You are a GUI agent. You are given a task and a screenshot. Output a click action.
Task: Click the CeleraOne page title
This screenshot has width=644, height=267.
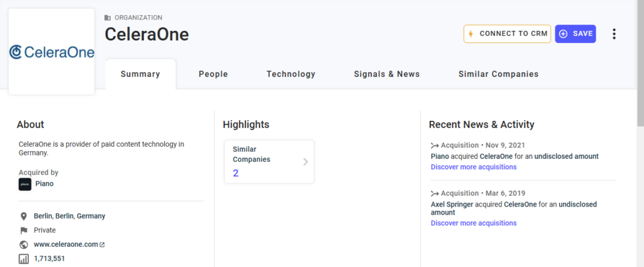147,34
